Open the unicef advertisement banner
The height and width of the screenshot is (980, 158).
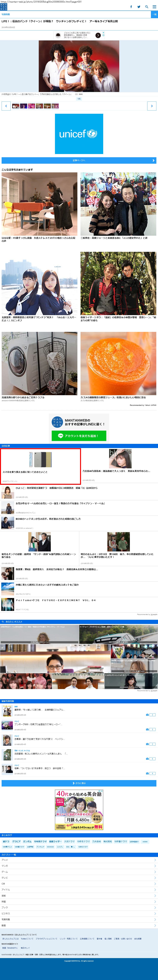coord(79,134)
